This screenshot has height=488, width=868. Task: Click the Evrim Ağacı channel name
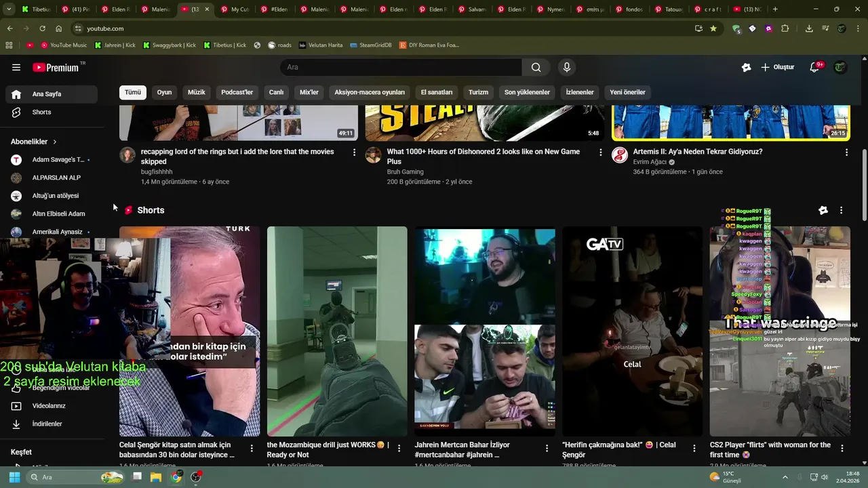point(650,162)
